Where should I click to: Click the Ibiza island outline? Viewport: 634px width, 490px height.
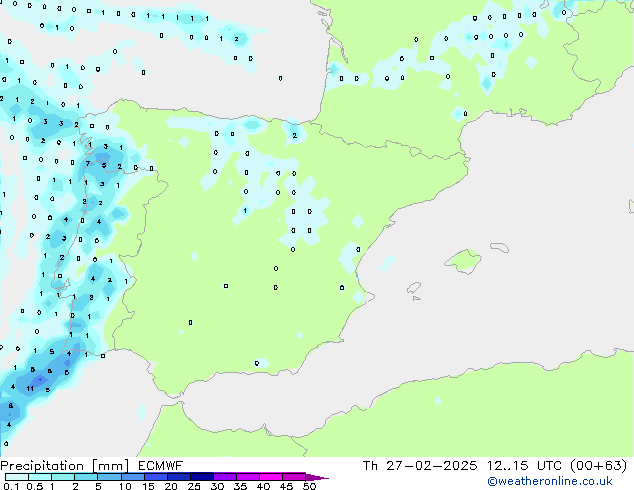[x=414, y=288]
